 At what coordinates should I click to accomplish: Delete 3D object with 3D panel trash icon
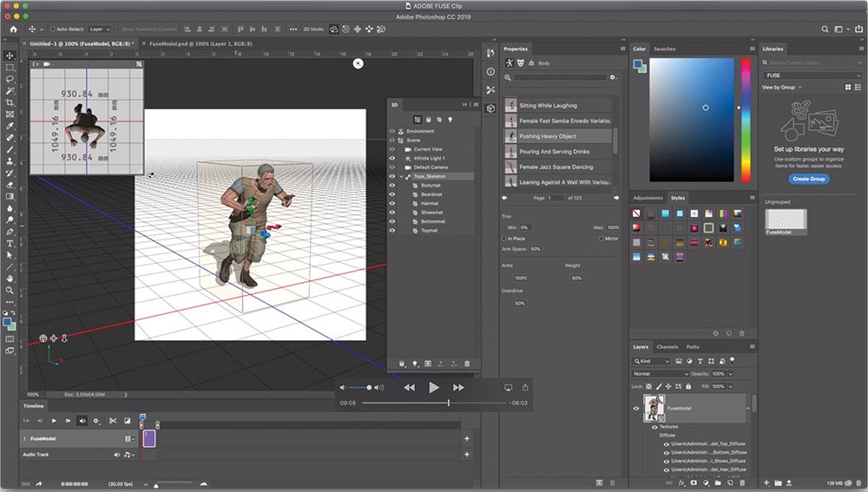coord(467,364)
